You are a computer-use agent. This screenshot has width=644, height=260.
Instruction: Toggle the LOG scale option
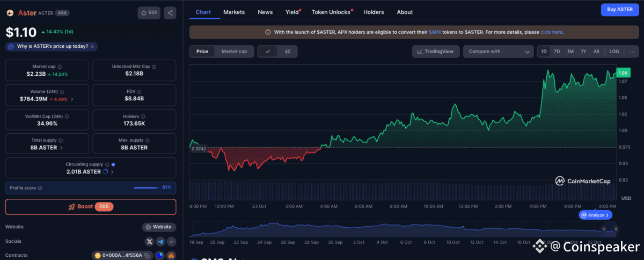point(614,52)
